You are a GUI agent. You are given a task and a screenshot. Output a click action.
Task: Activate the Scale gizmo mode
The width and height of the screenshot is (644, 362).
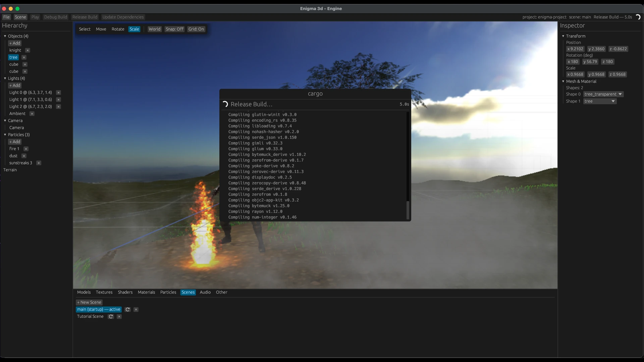pyautogui.click(x=134, y=29)
